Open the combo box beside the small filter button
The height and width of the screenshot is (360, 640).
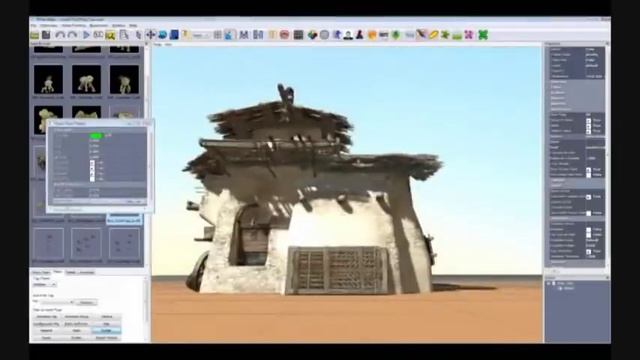57,302
